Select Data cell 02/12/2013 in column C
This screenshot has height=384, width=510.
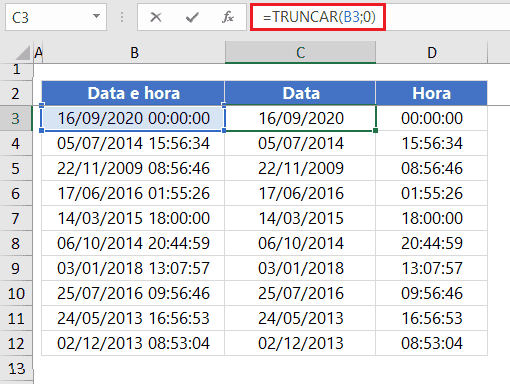click(300, 343)
